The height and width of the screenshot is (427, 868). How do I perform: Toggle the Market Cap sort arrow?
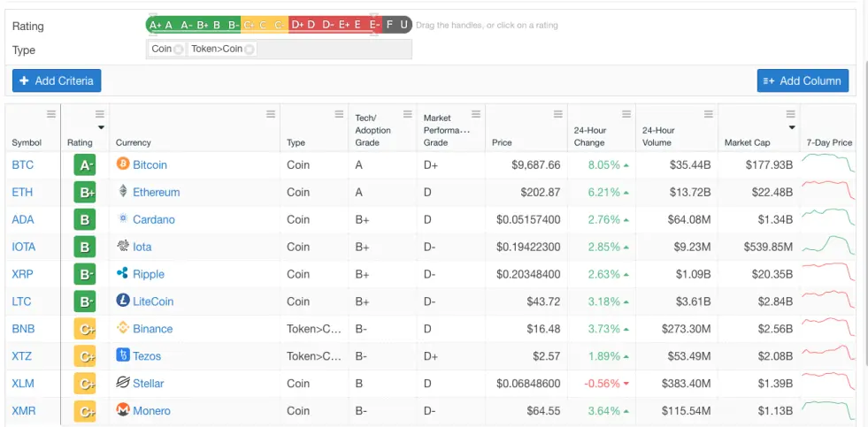coord(792,127)
